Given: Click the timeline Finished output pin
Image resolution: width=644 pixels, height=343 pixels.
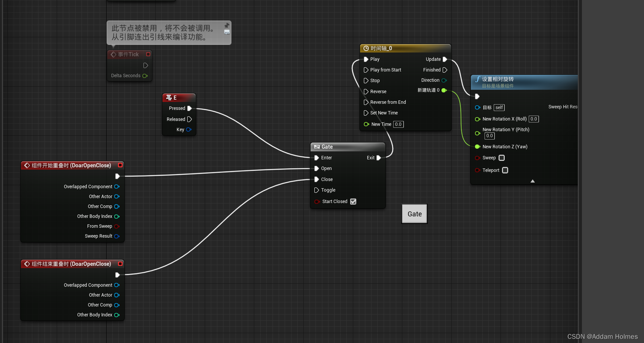Looking at the screenshot, I should (445, 70).
